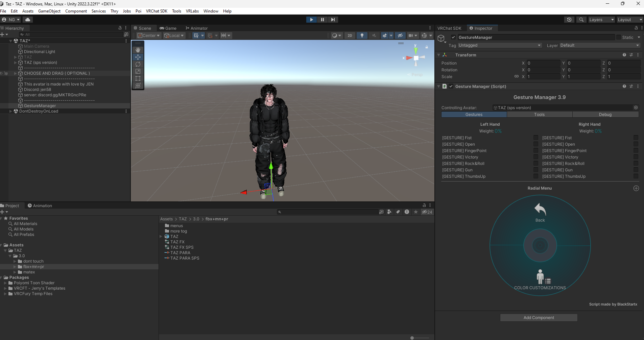Open the Tag dropdown
644x340 pixels.
coord(500,45)
